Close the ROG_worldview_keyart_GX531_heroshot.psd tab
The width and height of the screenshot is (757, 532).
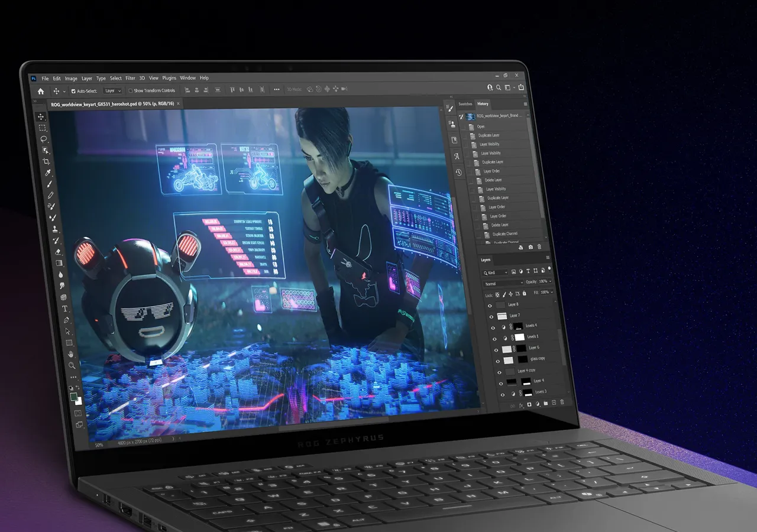pos(179,104)
